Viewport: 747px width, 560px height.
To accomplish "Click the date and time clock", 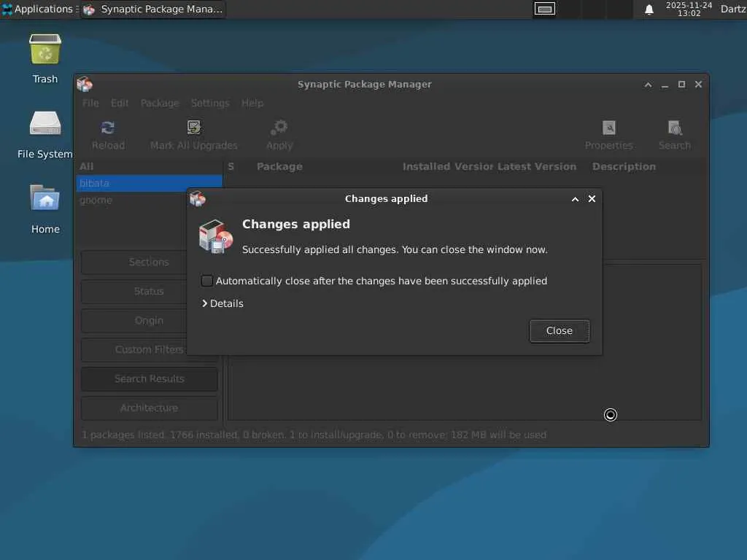I will point(689,9).
